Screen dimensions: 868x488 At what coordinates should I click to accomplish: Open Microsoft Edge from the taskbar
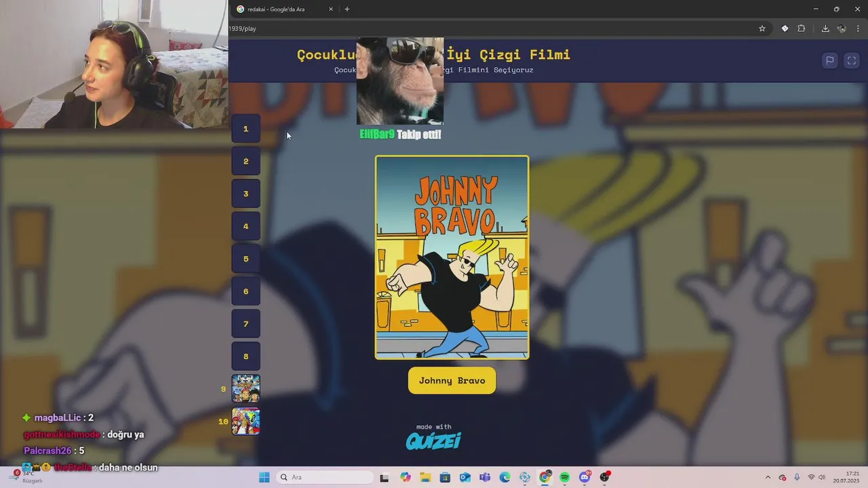pyautogui.click(x=505, y=477)
